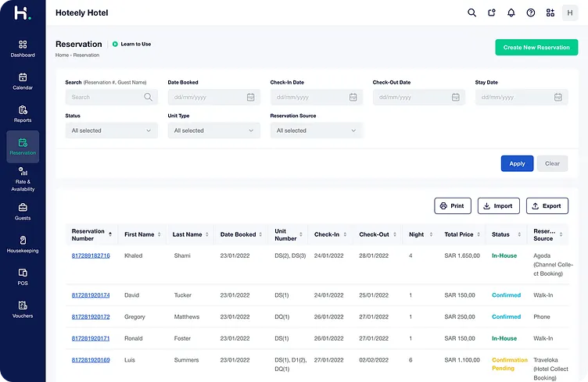
Task: Click Create New Reservation button
Action: (x=536, y=47)
